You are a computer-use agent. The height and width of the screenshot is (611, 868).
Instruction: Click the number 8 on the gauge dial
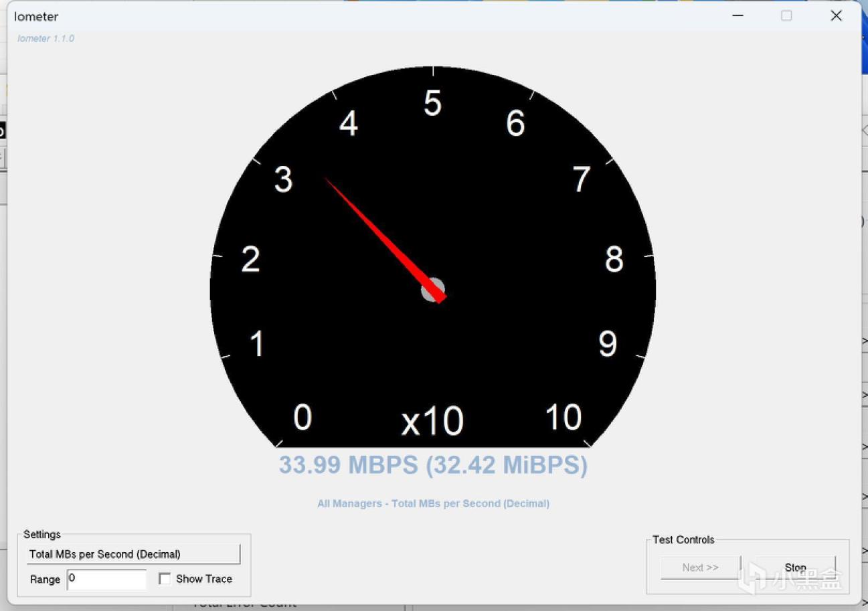pyautogui.click(x=614, y=260)
